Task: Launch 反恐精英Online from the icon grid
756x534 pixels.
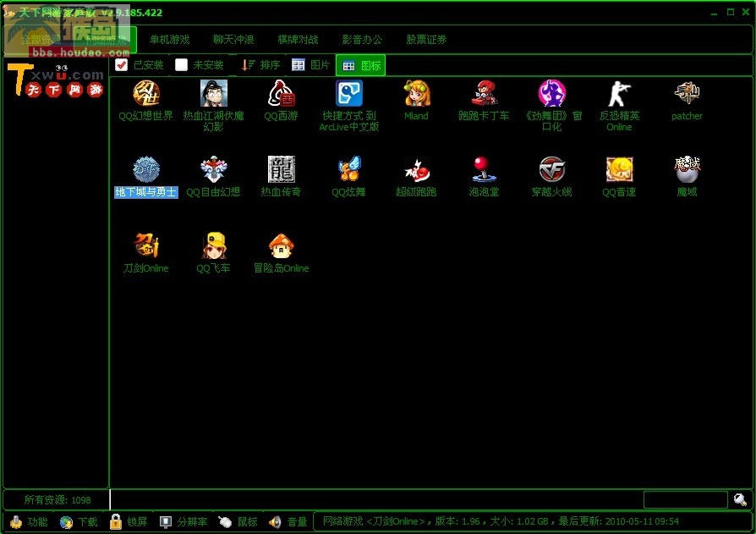Action: [620, 94]
